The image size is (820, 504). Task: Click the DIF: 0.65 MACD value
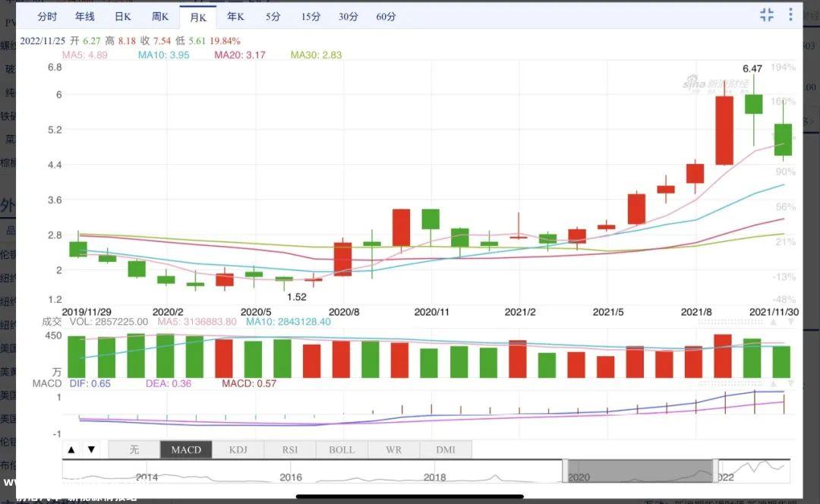click(90, 384)
